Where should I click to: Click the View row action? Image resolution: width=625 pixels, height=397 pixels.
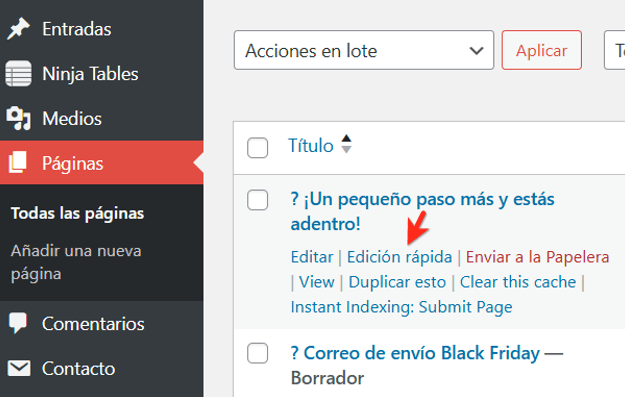pos(316,282)
